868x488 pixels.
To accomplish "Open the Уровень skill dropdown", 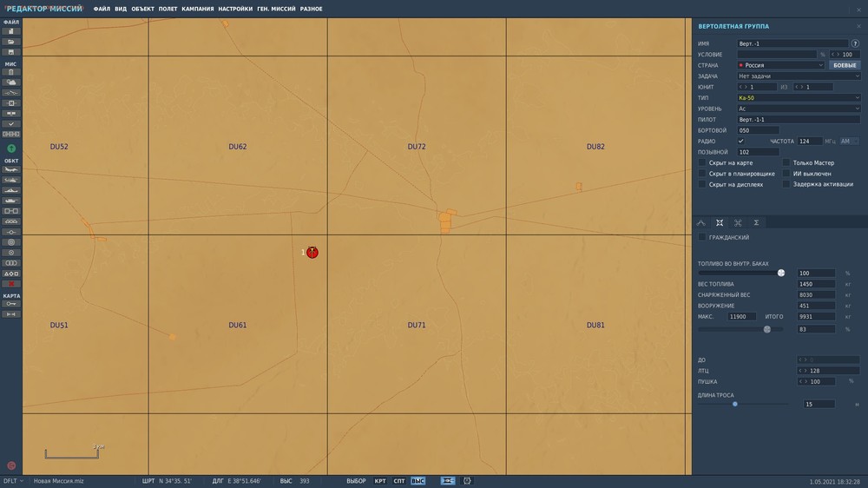I will (799, 109).
